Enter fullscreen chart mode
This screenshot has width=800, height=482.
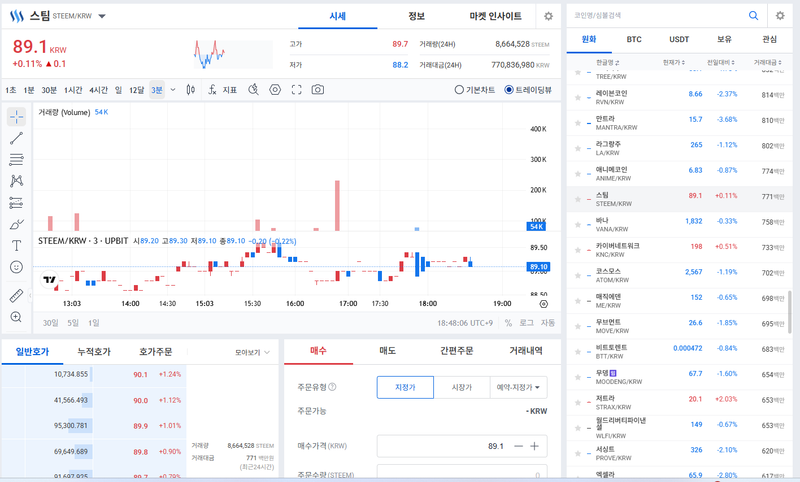click(x=296, y=90)
